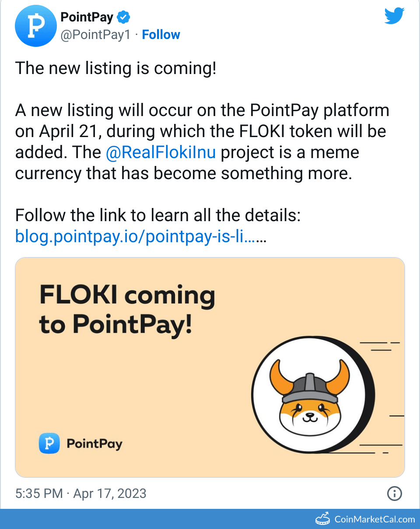Click the "FLOKI coming to PointPay!" headline

pyautogui.click(x=127, y=309)
